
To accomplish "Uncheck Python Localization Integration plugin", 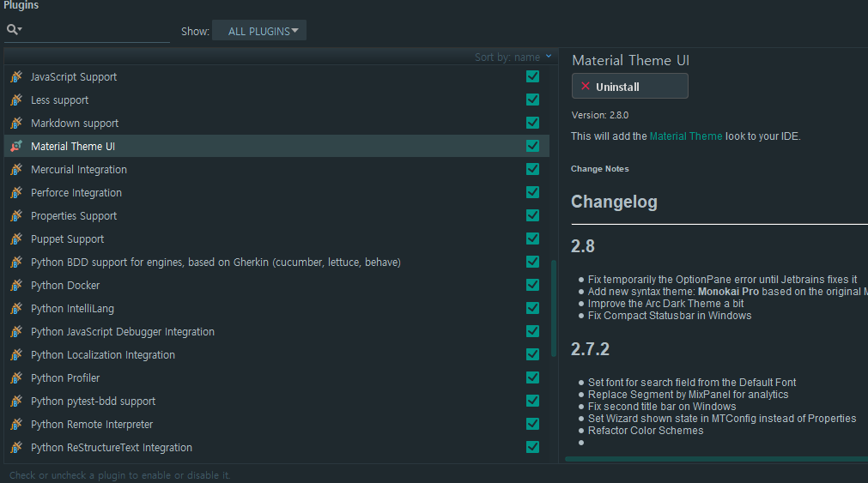I will pyautogui.click(x=532, y=354).
